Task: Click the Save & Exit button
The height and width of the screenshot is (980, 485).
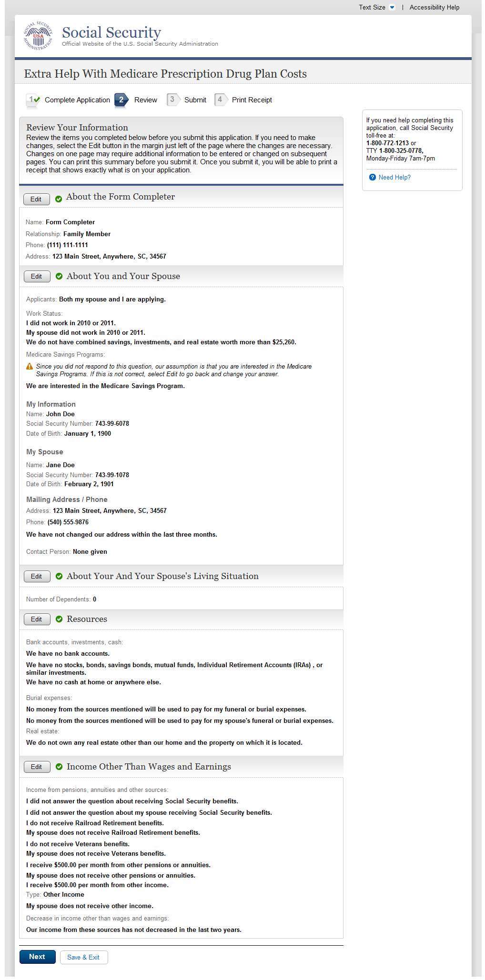Action: [x=83, y=958]
